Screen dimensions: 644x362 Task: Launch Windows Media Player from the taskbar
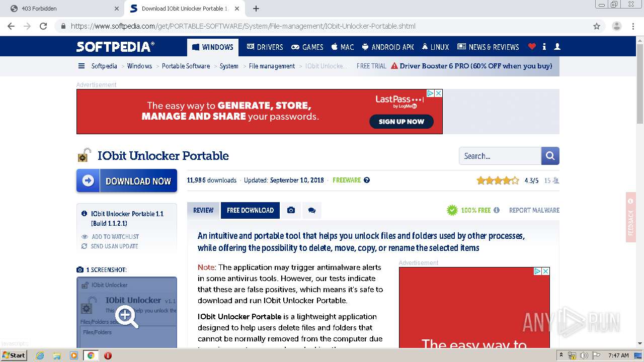click(74, 355)
